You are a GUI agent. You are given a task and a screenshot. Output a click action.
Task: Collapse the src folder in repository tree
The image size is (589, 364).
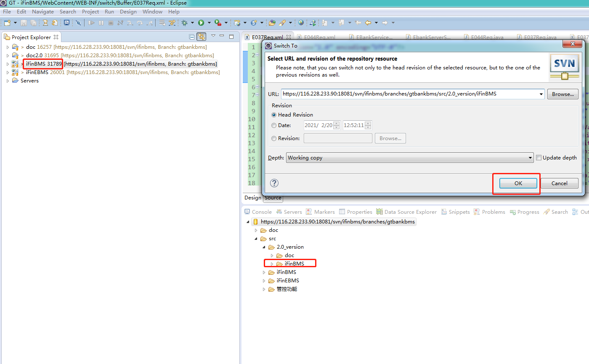pyautogui.click(x=256, y=239)
